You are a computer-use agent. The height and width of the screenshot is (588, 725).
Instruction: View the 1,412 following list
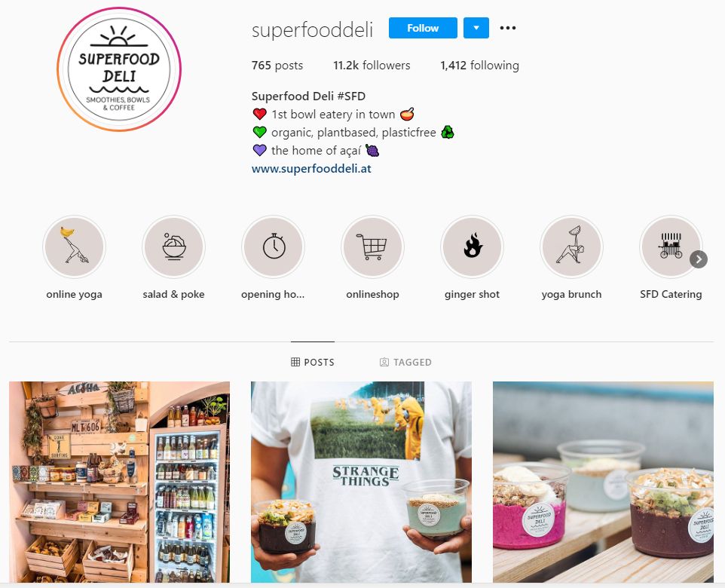pos(479,66)
